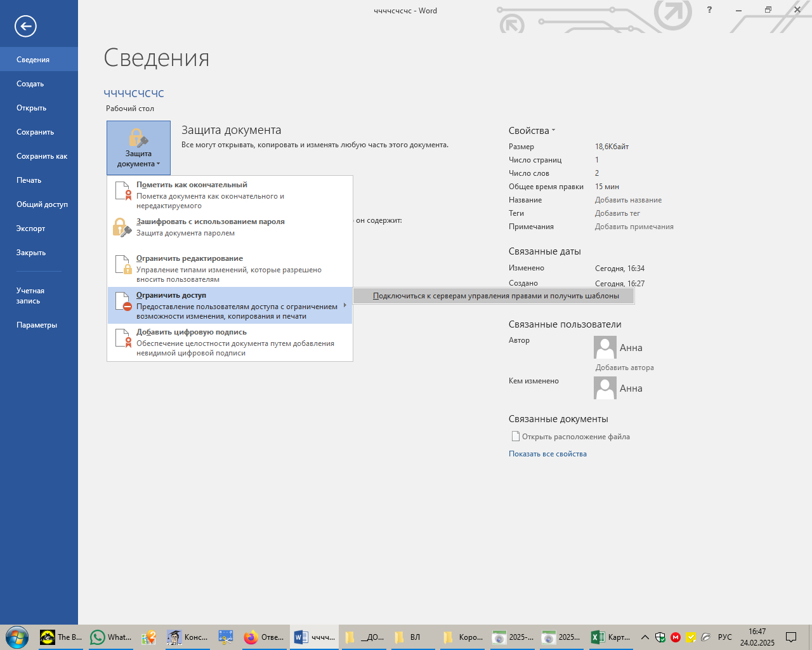
Task: Switch to The B... taskbar app
Action: (61, 637)
